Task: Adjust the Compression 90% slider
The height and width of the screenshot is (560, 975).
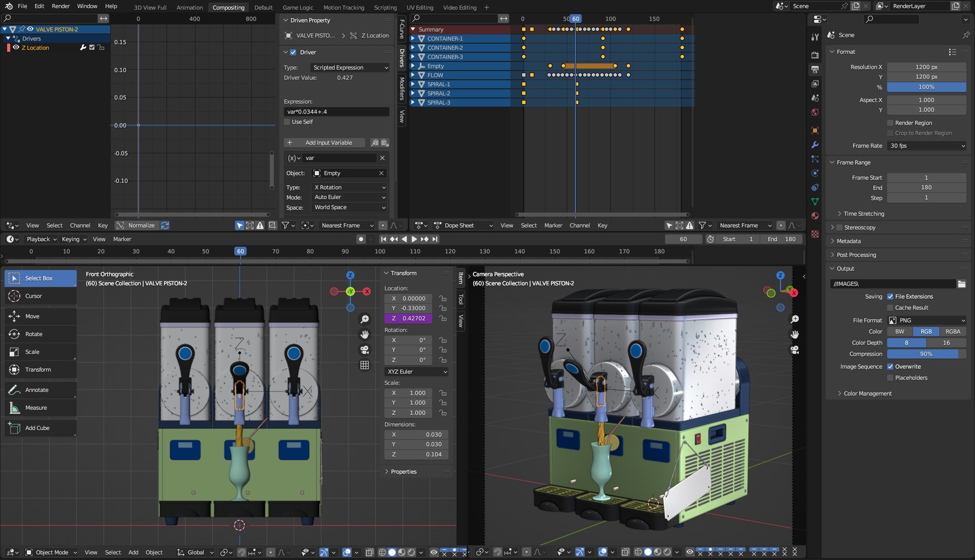Action: point(927,354)
